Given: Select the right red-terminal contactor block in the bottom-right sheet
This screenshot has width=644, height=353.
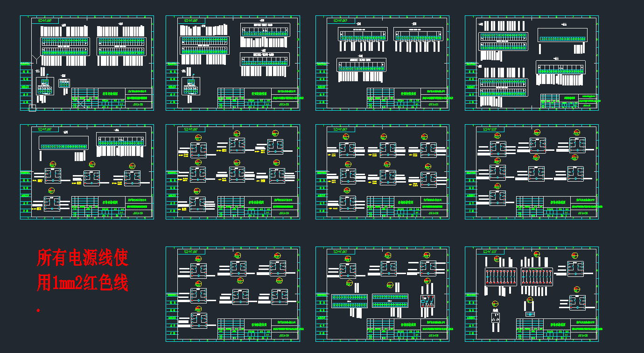Looking at the screenshot, I should pyautogui.click(x=536, y=276).
